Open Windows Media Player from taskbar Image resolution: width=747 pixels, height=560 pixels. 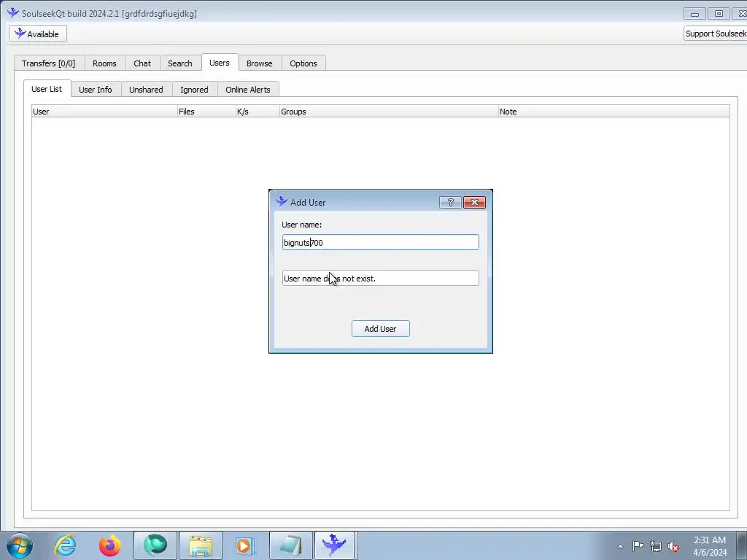pyautogui.click(x=245, y=545)
